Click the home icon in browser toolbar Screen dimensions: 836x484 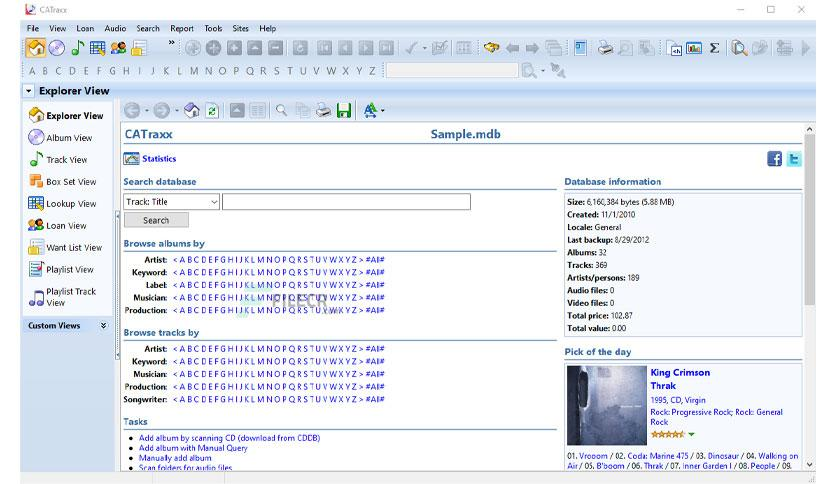click(x=192, y=111)
